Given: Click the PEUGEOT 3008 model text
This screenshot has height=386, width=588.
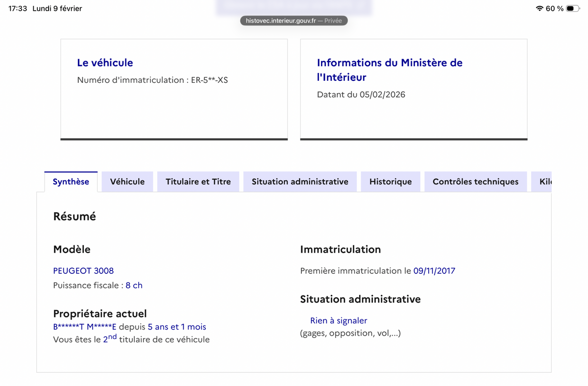Looking at the screenshot, I should click(83, 270).
